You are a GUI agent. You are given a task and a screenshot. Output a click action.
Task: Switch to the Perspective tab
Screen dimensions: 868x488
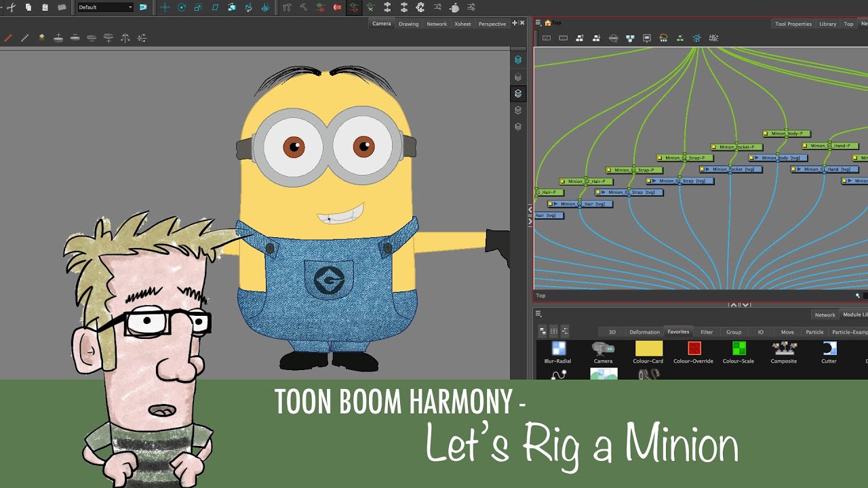[492, 24]
